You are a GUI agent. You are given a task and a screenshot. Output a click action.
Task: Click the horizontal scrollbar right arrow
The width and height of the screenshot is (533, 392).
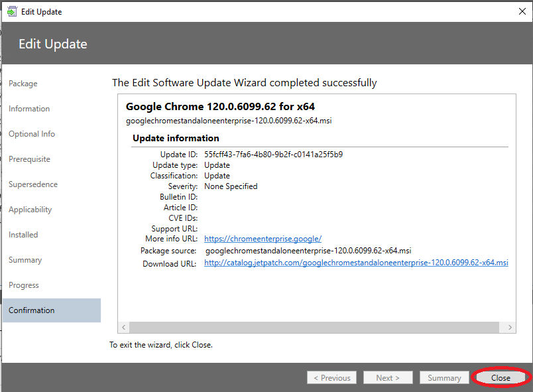click(x=510, y=328)
